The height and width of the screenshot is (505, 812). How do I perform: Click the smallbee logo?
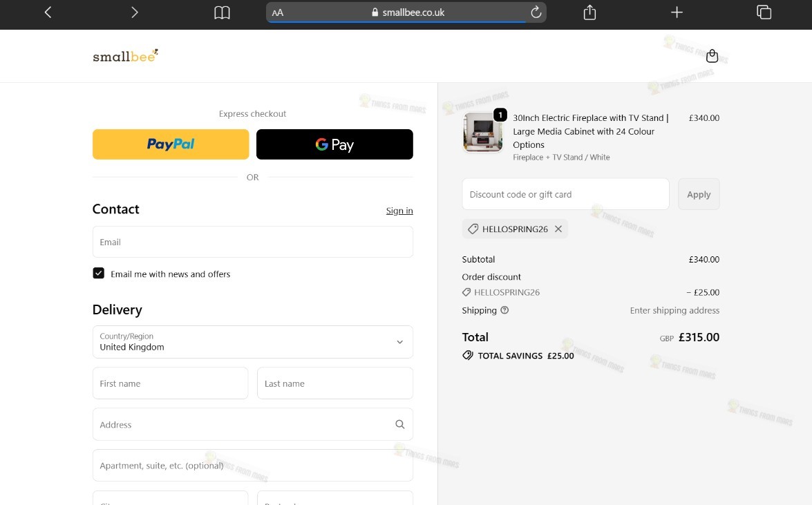[x=125, y=56]
